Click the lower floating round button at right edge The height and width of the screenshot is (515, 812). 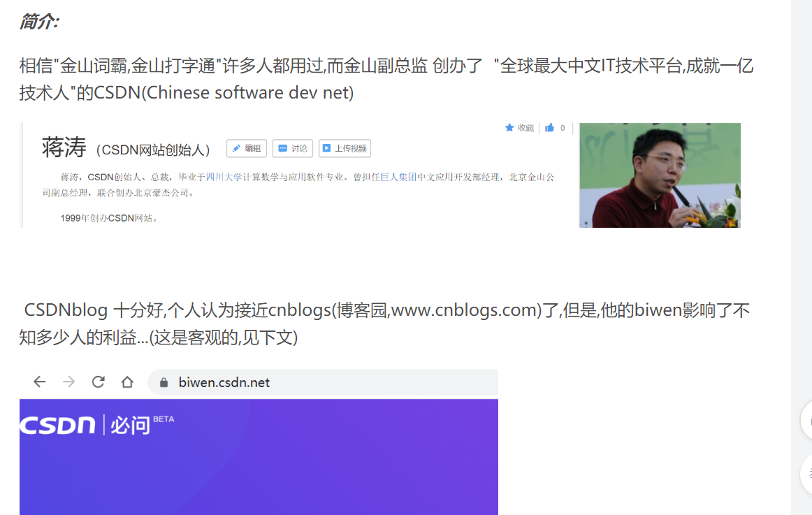tap(806, 474)
